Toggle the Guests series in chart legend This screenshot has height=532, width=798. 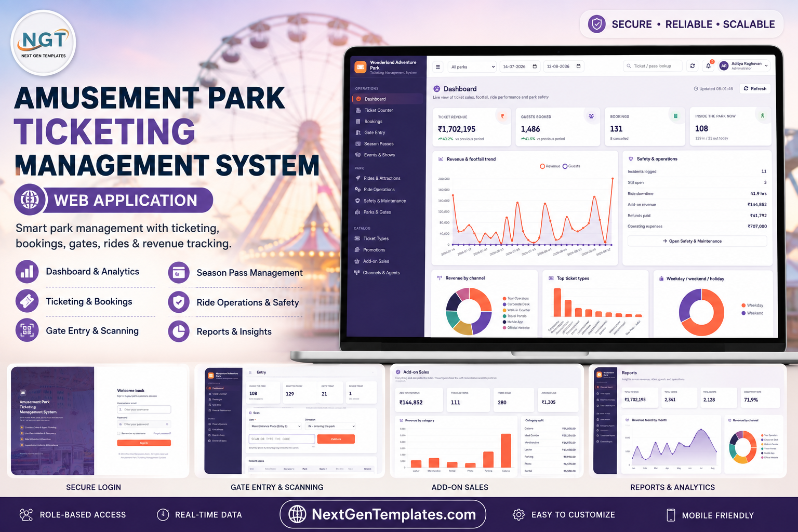[x=571, y=166]
